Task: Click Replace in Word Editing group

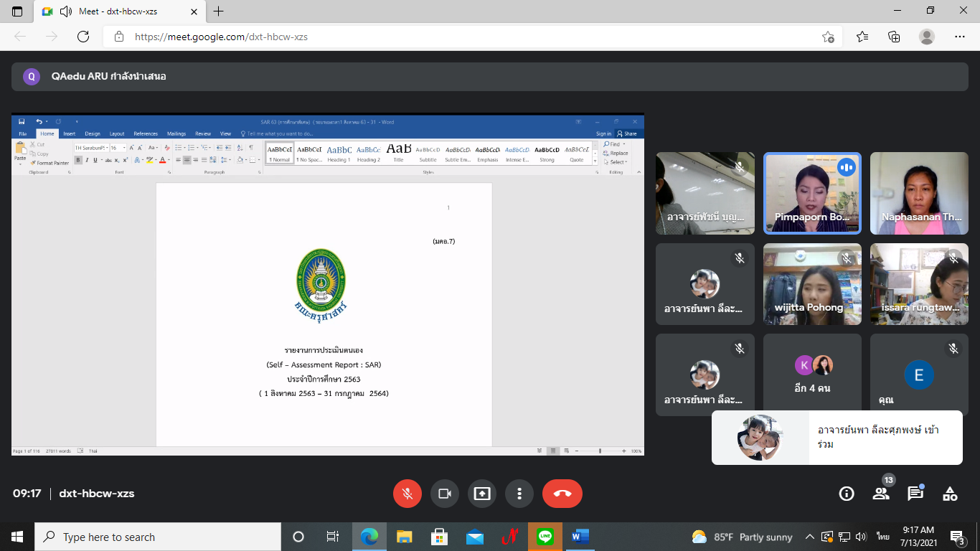Action: [616, 153]
